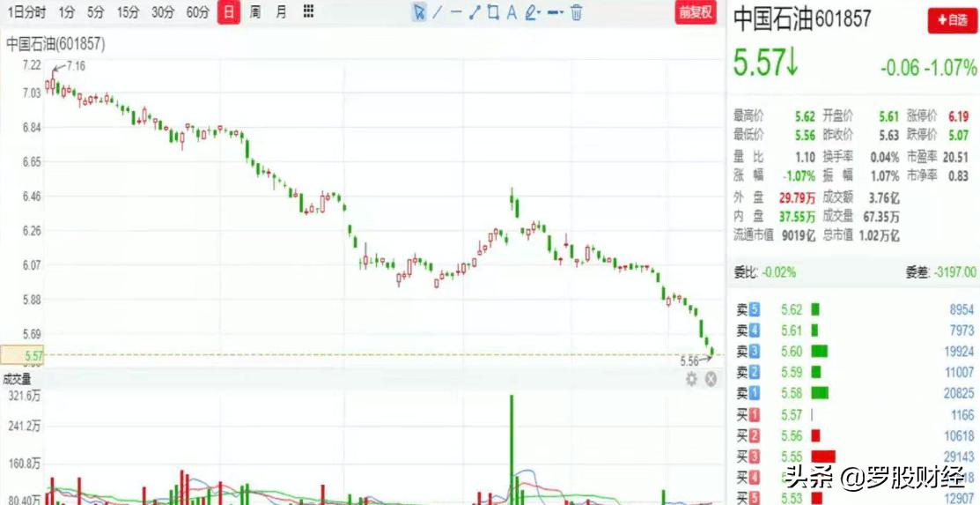The width and height of the screenshot is (980, 505).
Task: Click the trash delete drawings icon
Action: [576, 11]
